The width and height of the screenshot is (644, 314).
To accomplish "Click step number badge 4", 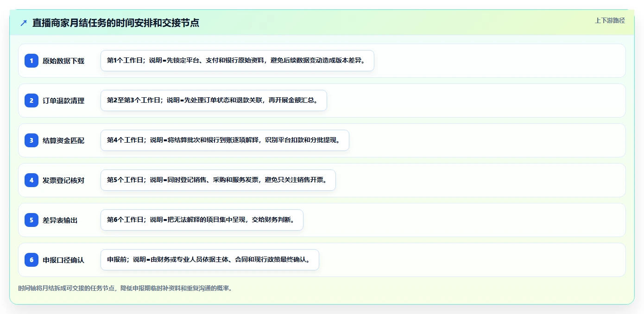I will click(x=32, y=180).
